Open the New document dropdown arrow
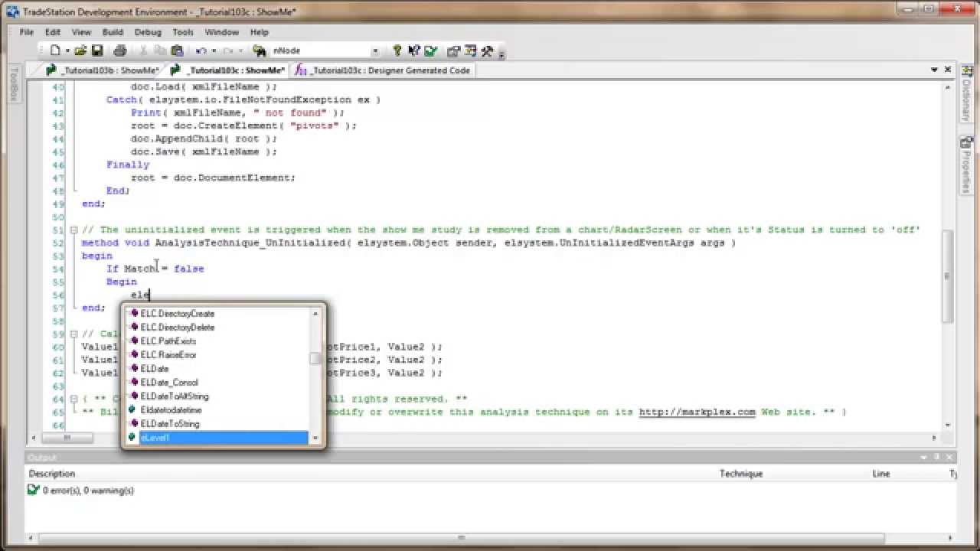Screen dimensions: 980x551 point(67,51)
